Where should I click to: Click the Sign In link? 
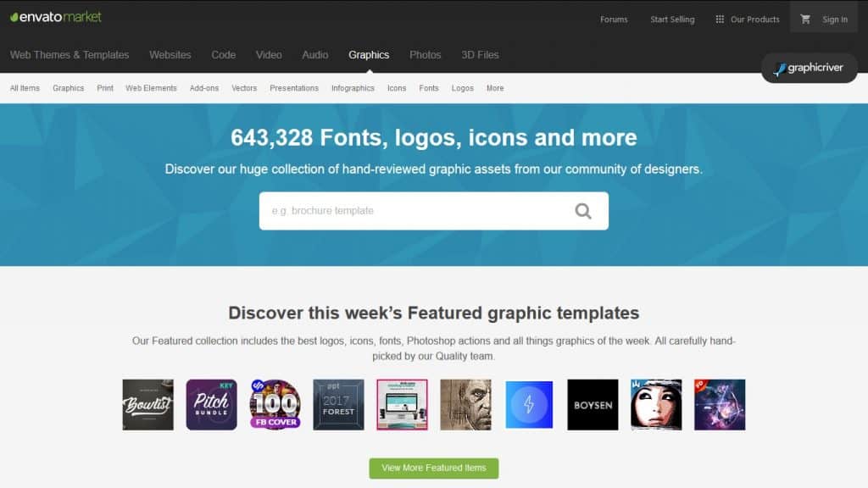[835, 19]
